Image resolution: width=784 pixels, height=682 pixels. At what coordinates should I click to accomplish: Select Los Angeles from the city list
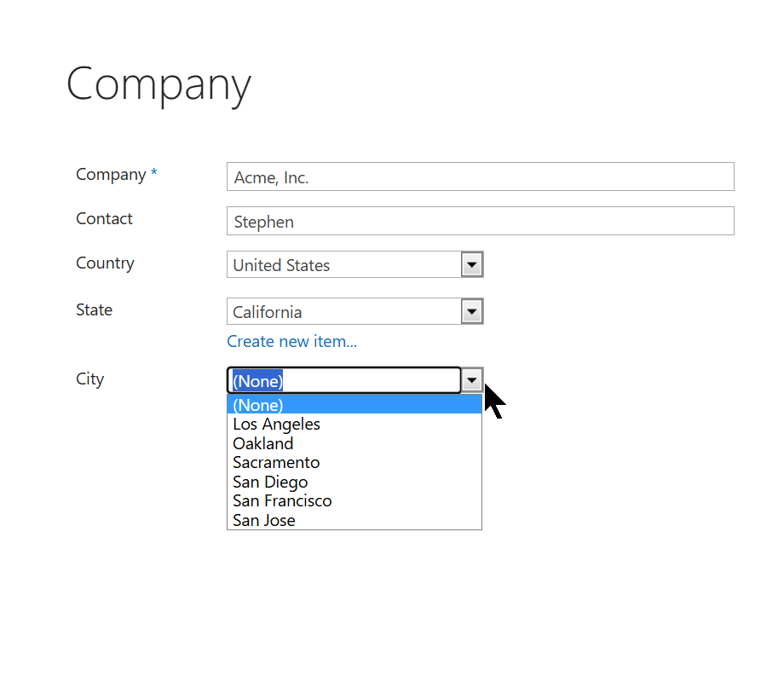click(x=354, y=425)
